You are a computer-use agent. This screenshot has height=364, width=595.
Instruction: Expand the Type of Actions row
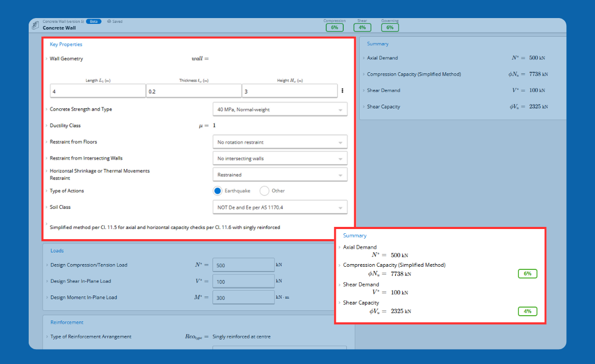click(47, 191)
